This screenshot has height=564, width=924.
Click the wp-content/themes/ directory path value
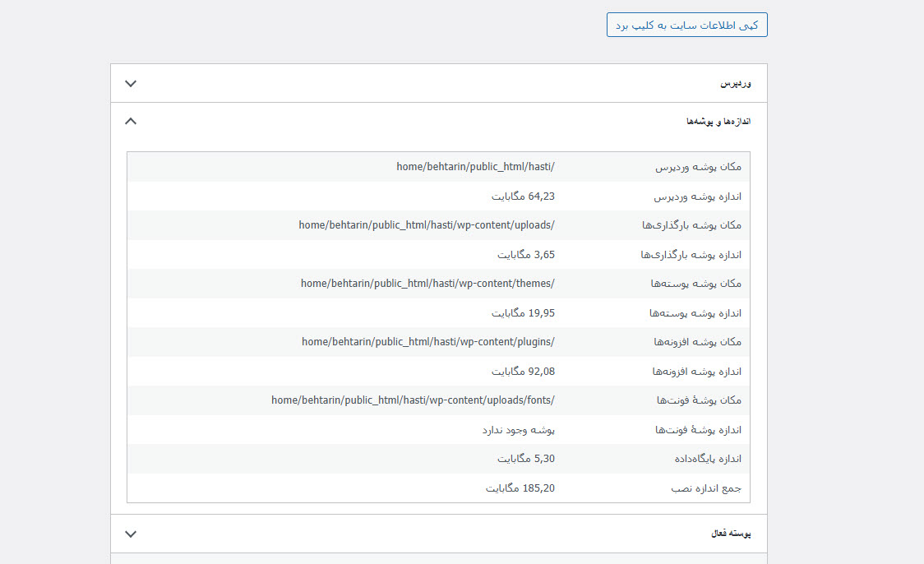[x=427, y=284]
